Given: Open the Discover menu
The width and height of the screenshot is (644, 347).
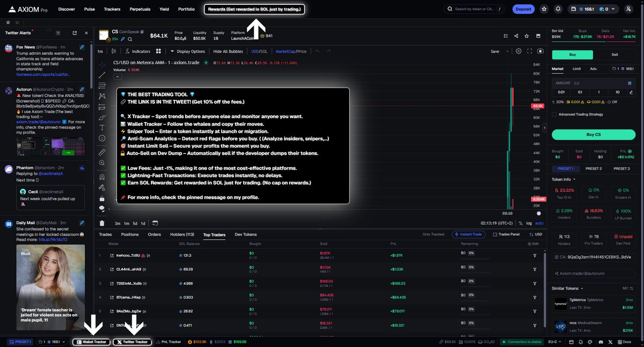Looking at the screenshot, I should [x=67, y=9].
